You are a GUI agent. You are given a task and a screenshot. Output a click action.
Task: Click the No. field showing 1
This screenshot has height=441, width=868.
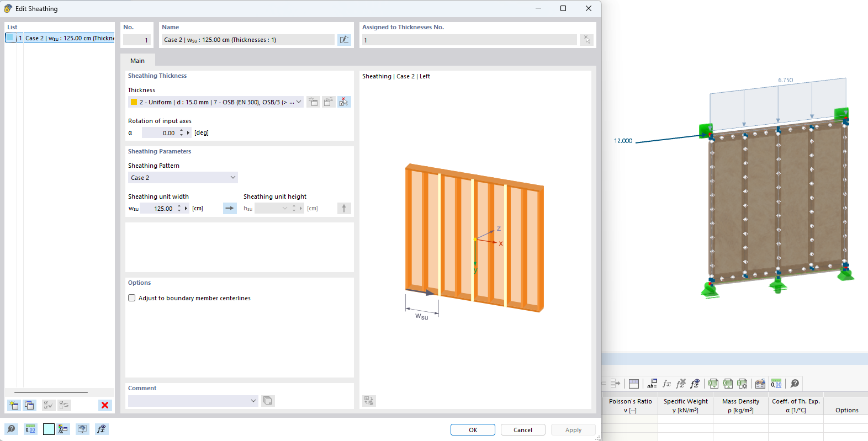(136, 40)
